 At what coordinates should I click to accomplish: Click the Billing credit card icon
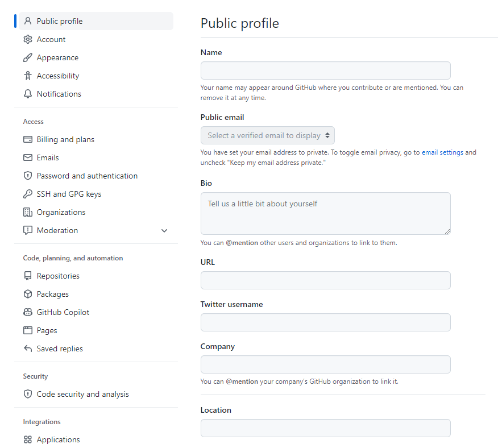pos(28,139)
